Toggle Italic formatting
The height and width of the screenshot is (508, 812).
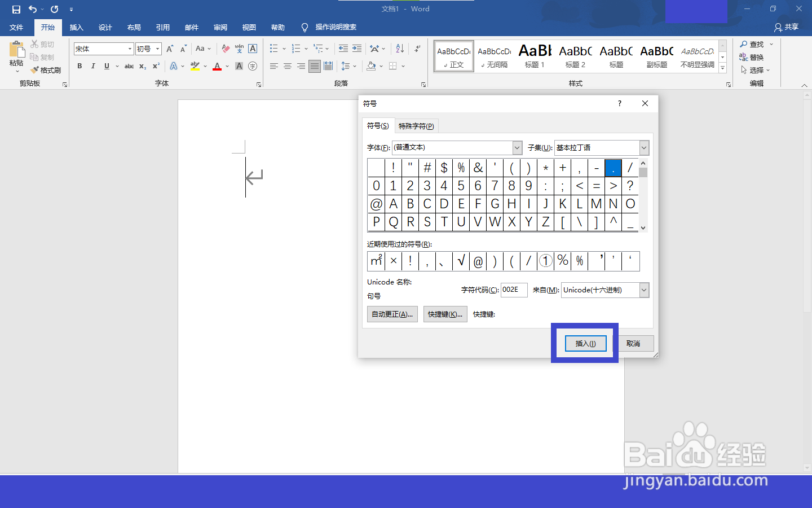coord(93,66)
